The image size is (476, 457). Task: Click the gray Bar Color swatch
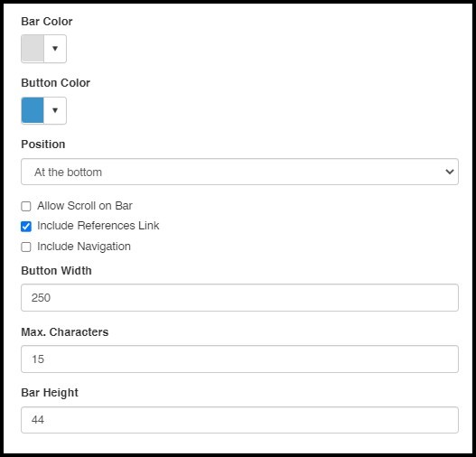(x=33, y=49)
